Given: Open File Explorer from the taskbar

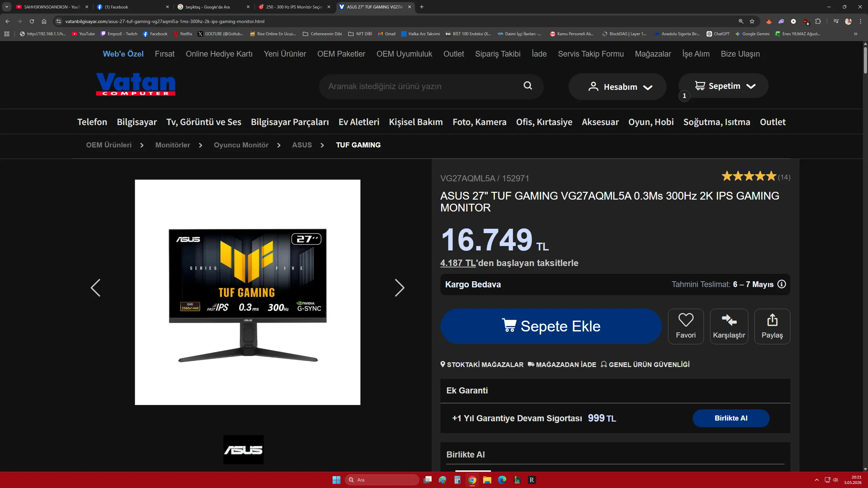Looking at the screenshot, I should (487, 480).
